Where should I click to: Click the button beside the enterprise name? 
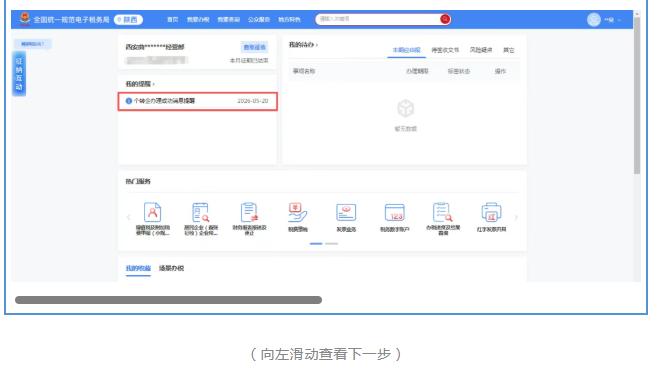click(254, 47)
